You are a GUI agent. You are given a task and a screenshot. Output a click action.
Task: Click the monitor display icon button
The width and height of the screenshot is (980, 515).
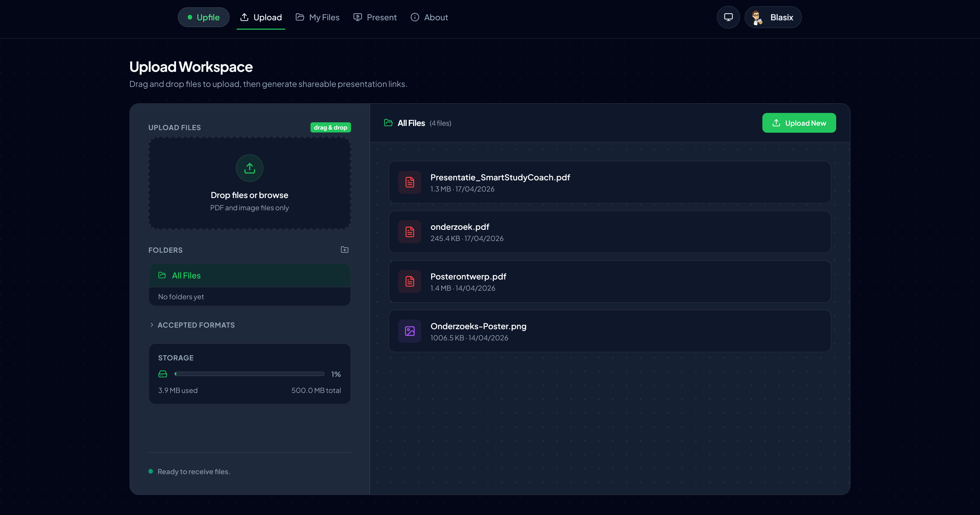728,17
